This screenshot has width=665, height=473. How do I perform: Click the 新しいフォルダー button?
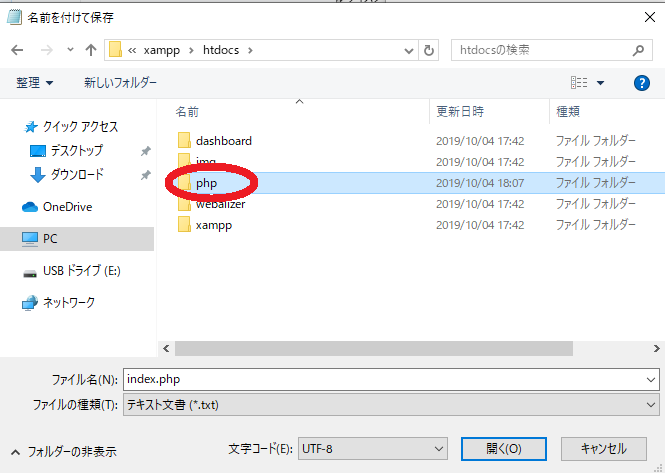[x=120, y=83]
